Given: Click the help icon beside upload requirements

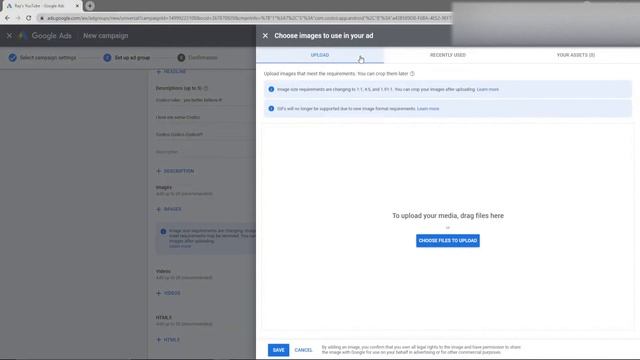Looking at the screenshot, I should 412,74.
